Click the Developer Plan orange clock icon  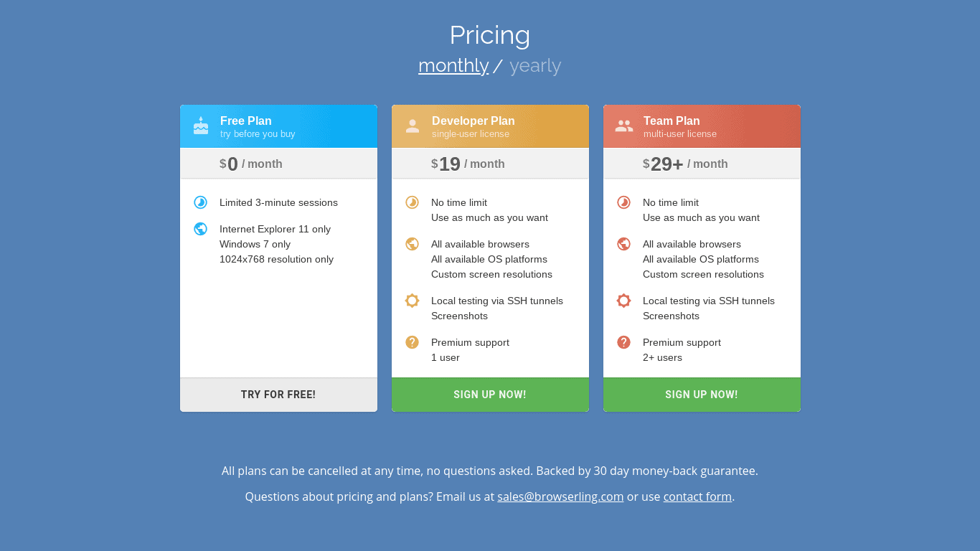[413, 202]
